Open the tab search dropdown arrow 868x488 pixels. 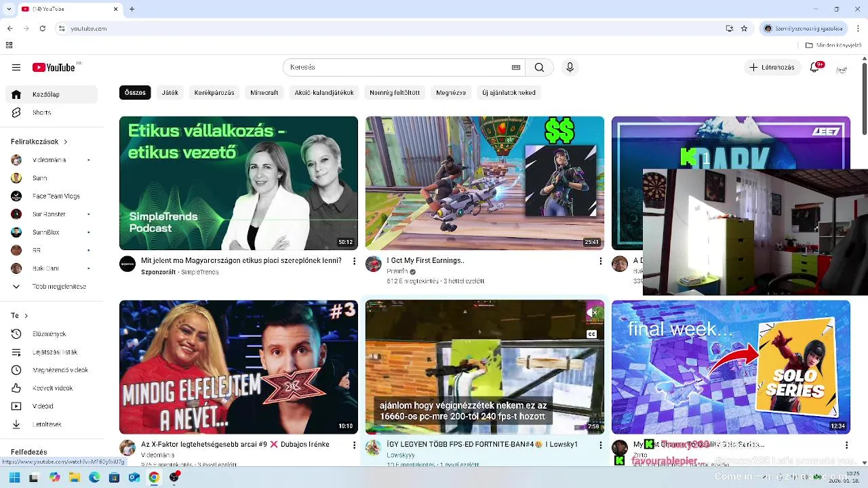[x=9, y=9]
